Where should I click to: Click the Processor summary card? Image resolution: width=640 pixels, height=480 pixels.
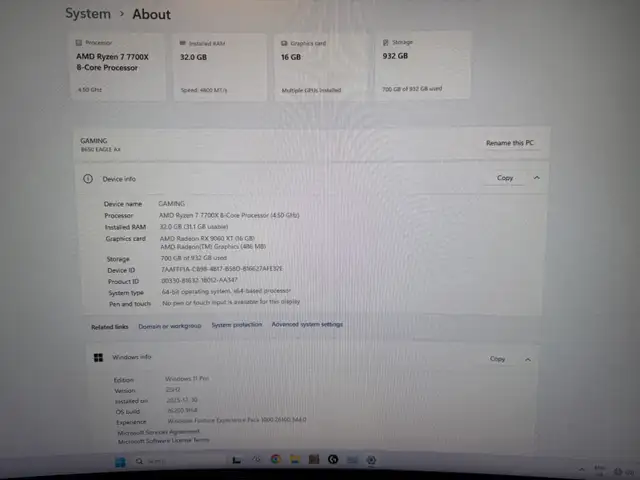pos(118,67)
